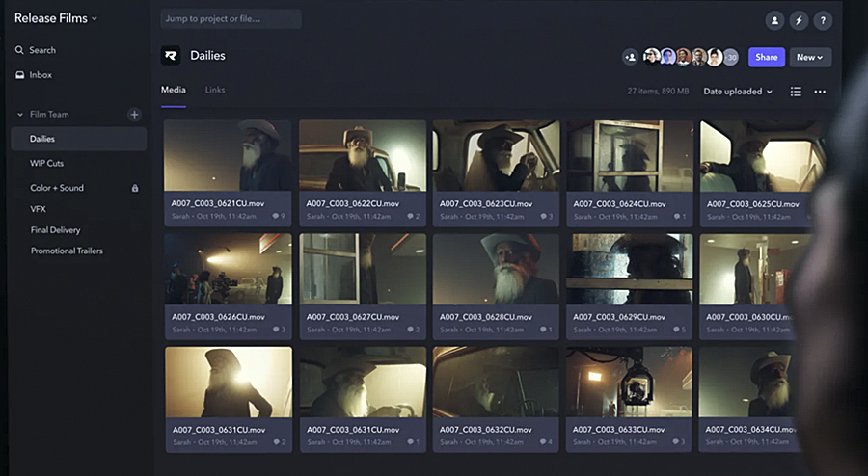Click in Jump to project or file field
Screen dimensions: 868x476
[x=231, y=19]
